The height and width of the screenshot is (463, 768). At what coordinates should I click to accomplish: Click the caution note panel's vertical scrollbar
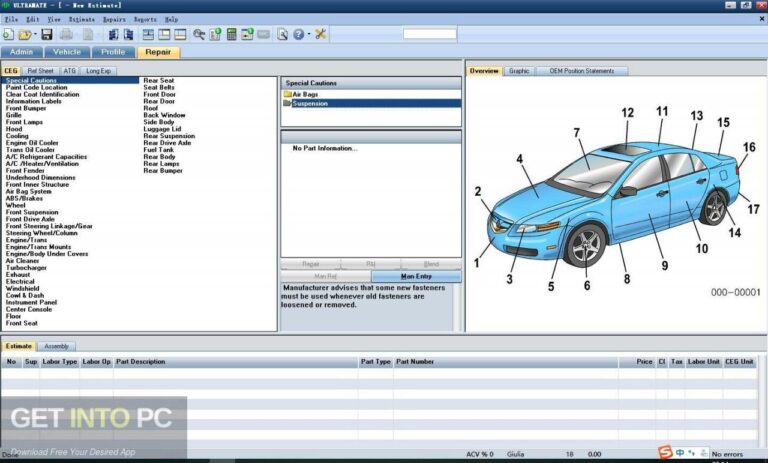pyautogui.click(x=457, y=307)
